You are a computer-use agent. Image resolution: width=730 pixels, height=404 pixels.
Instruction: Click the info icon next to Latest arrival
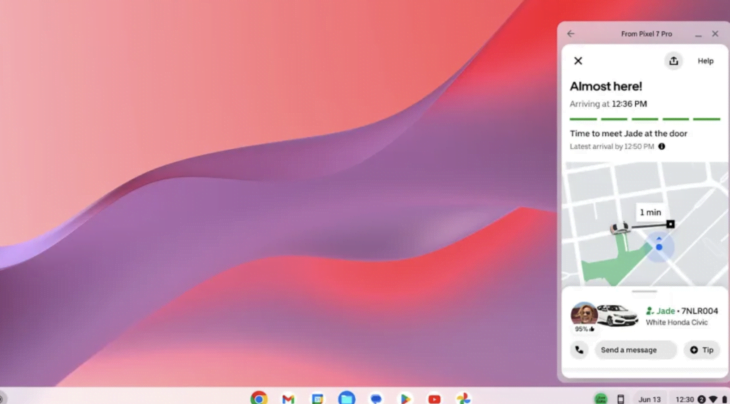click(x=662, y=147)
